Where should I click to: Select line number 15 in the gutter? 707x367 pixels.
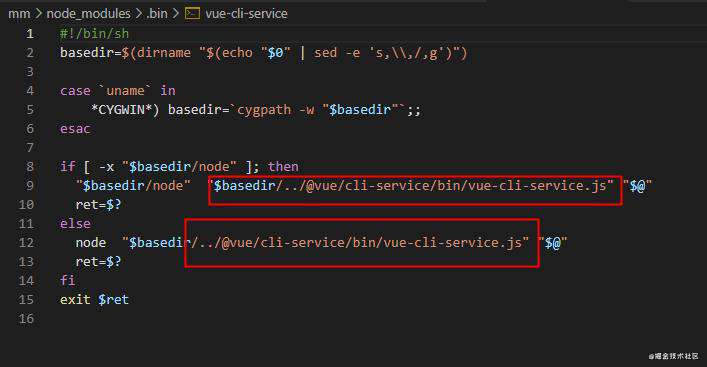(26, 299)
